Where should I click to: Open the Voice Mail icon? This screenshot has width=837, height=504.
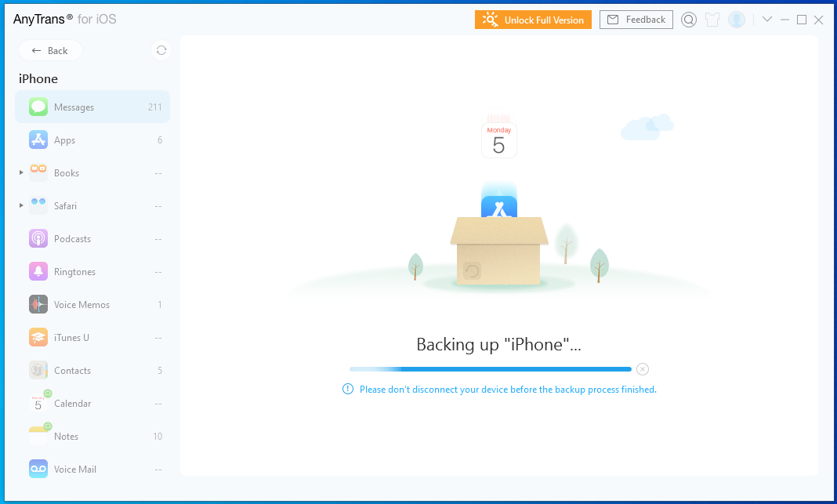click(38, 469)
